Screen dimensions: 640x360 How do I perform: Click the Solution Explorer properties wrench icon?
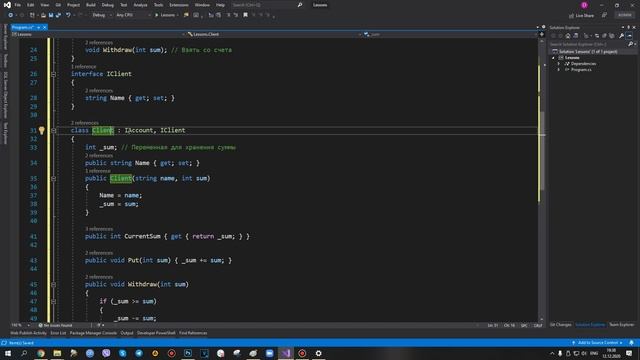[622, 36]
